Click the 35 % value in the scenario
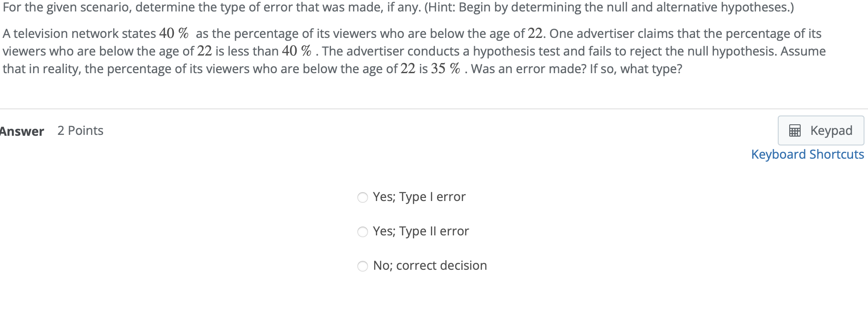Screen dimensions: 868x335 pyautogui.click(x=445, y=69)
